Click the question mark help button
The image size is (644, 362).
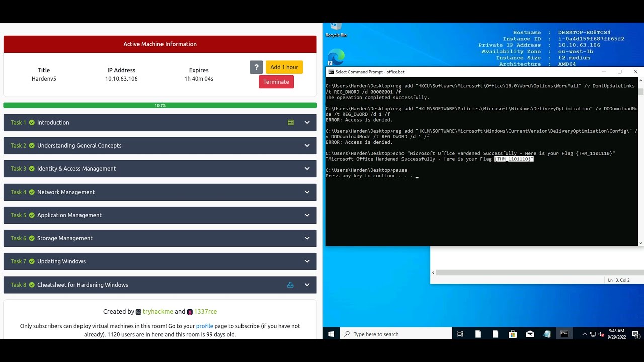point(256,67)
